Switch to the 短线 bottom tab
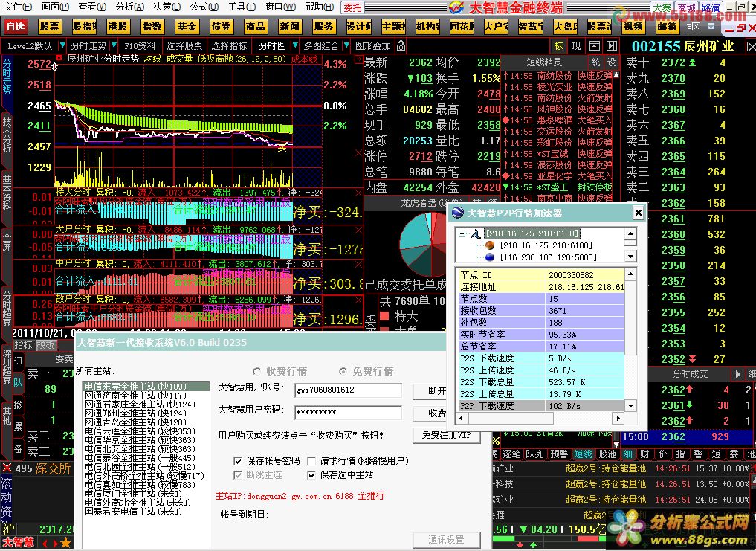The height and width of the screenshot is (551, 756). pos(583,454)
